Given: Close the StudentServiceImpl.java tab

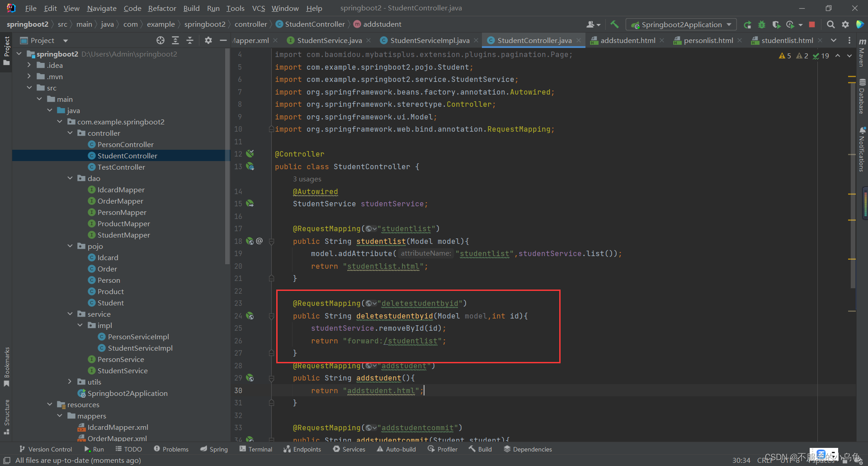Looking at the screenshot, I should pos(476,40).
